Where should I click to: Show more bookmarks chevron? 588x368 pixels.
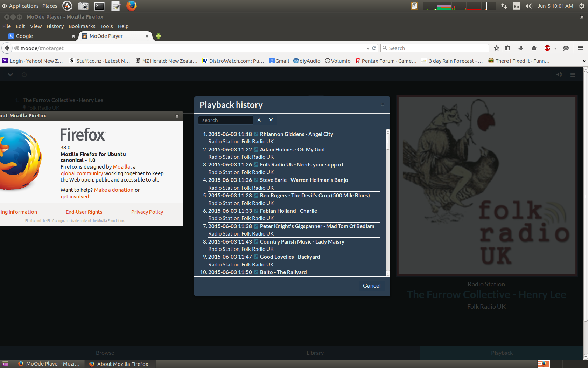tap(584, 61)
